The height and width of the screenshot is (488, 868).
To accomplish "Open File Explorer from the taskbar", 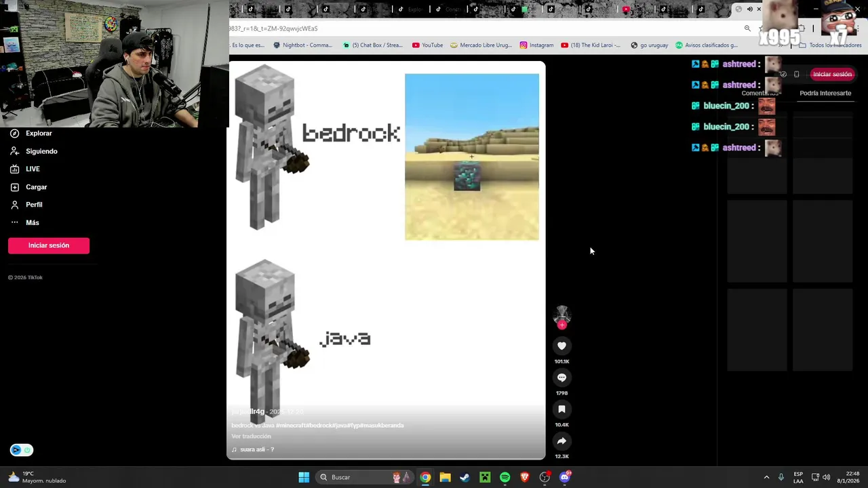I will click(445, 477).
